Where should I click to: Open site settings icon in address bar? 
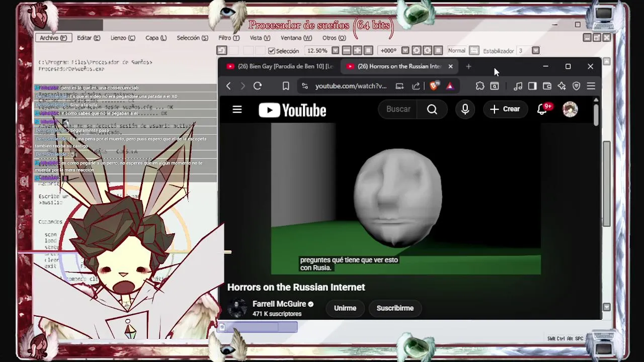click(x=304, y=86)
